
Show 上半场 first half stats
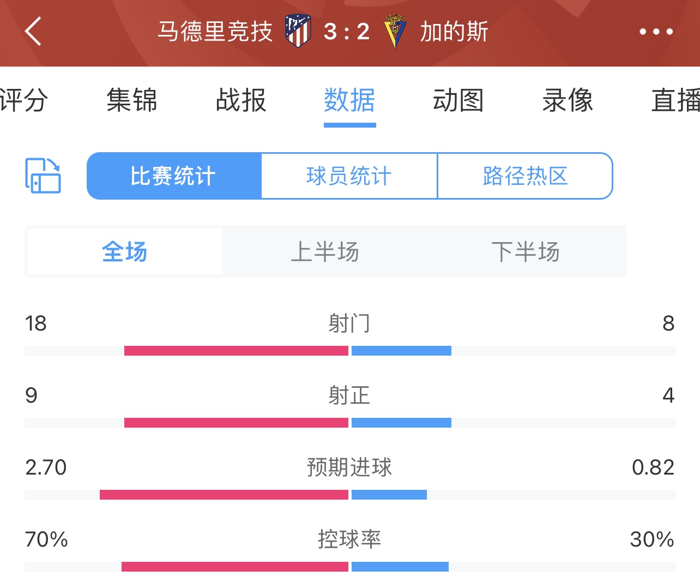coord(325,251)
